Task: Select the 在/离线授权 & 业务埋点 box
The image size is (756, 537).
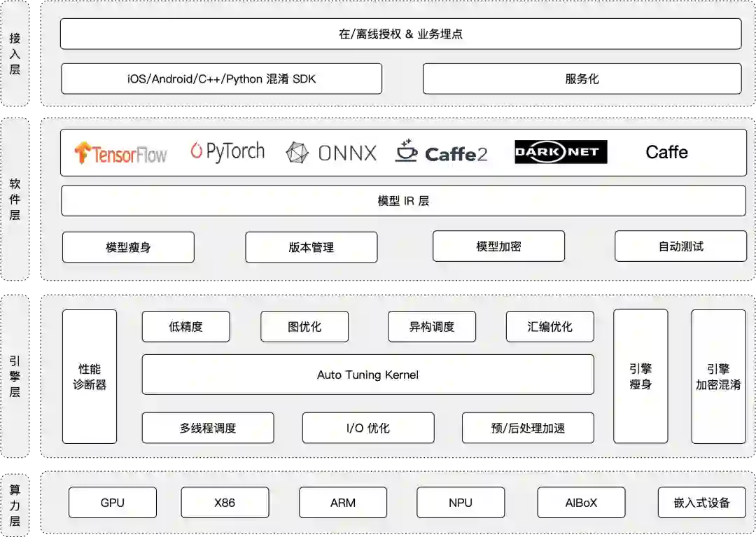Action: coord(400,34)
